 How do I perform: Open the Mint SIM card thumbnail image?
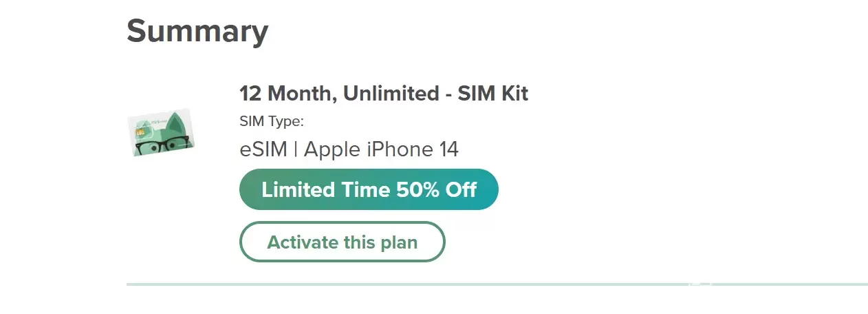162,132
